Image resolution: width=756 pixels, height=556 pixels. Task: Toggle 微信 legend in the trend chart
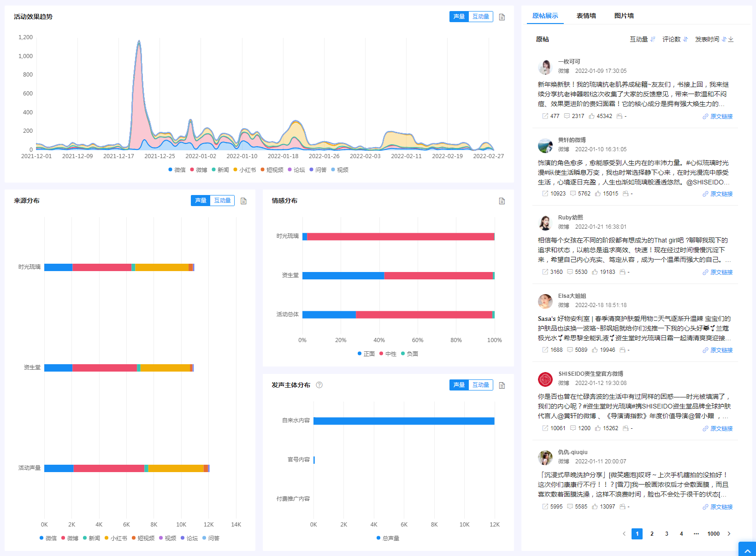click(x=177, y=170)
